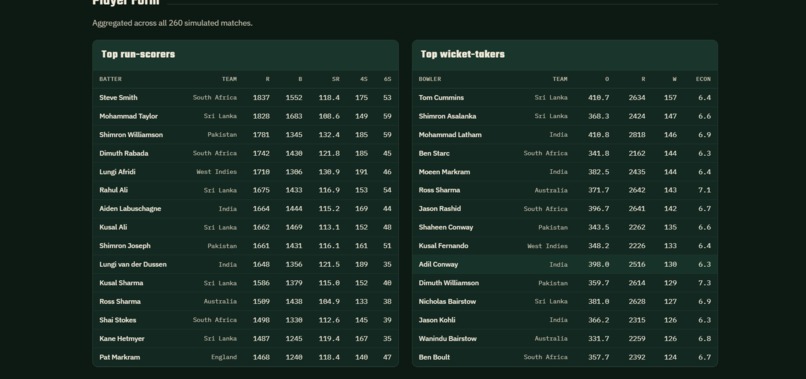The height and width of the screenshot is (379, 806).
Task: Click Top run-scorers panel heading
Action: (x=138, y=55)
